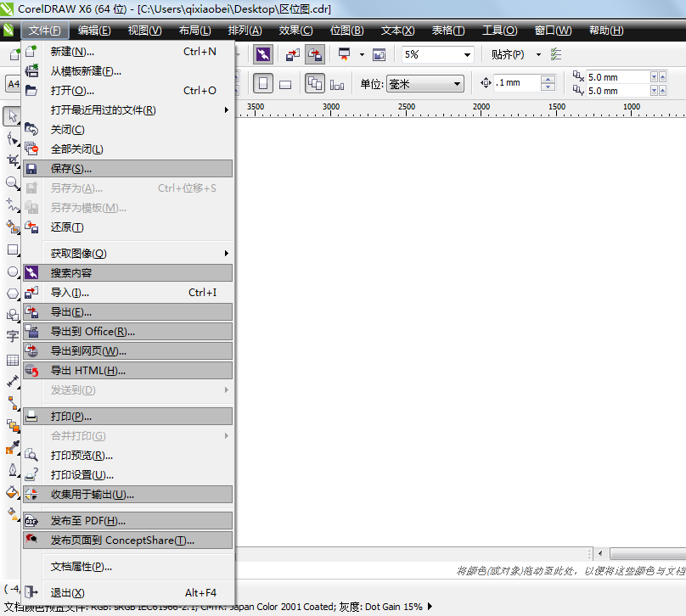This screenshot has height=616, width=686.
Task: Open the 编辑(E) menu
Action: (94, 31)
